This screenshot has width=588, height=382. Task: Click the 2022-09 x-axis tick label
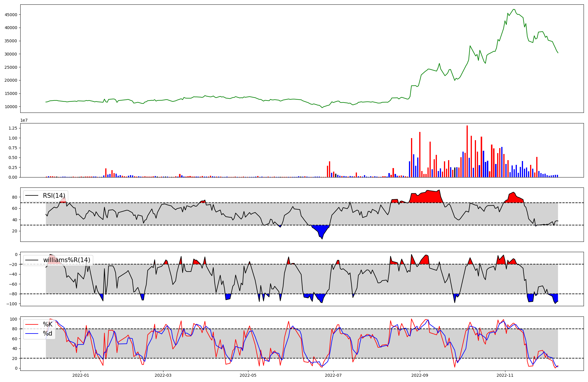420,375
